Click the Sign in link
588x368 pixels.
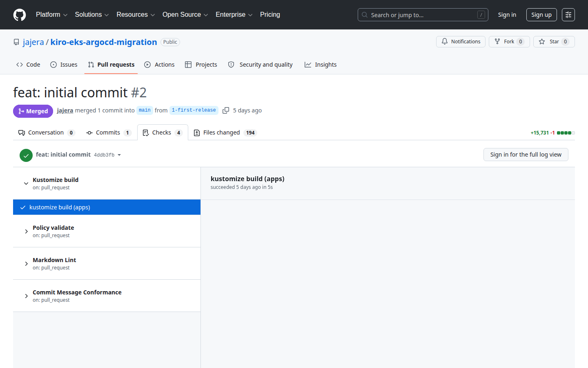pyautogui.click(x=507, y=15)
